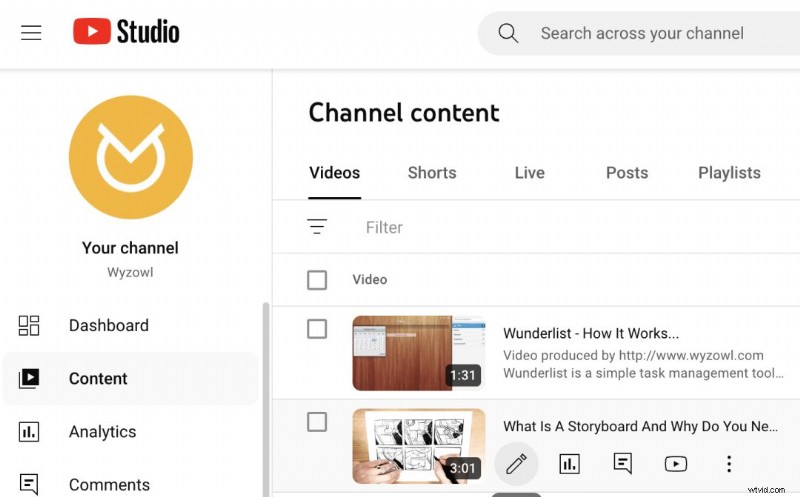Click the sidebar vertical scrollbar
Viewport: 800px width, 497px height.
pyautogui.click(x=265, y=400)
